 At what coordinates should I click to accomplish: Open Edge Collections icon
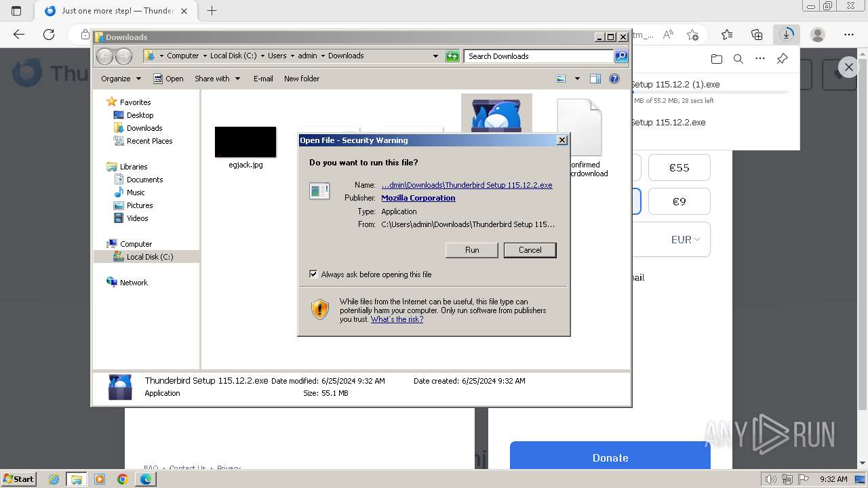[x=757, y=35]
